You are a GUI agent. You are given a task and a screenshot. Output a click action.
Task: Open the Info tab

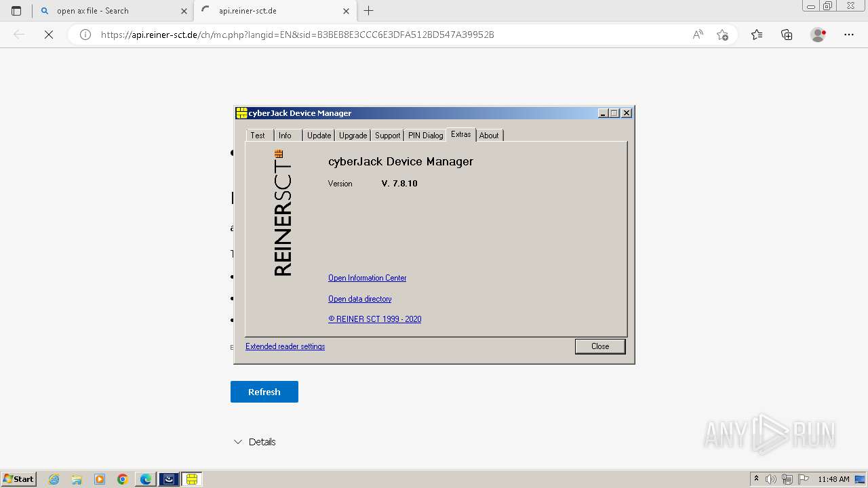(285, 135)
